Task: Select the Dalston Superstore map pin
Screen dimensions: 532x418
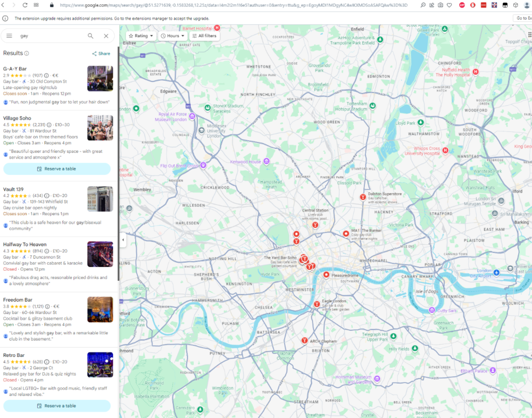Action: tap(363, 197)
